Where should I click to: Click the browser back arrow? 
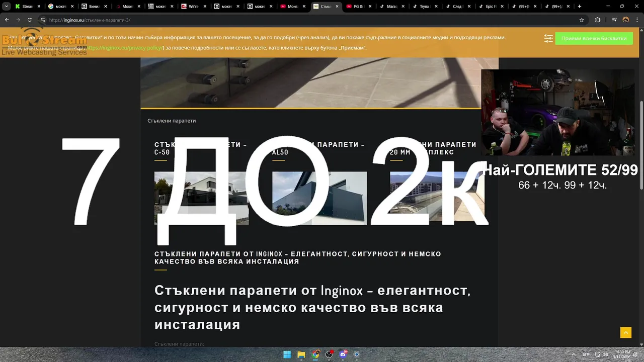[7, 20]
